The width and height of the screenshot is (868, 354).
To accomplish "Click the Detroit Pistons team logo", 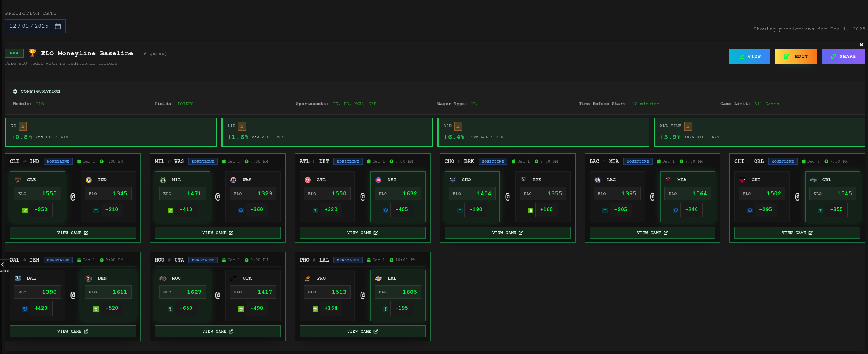I will [378, 180].
